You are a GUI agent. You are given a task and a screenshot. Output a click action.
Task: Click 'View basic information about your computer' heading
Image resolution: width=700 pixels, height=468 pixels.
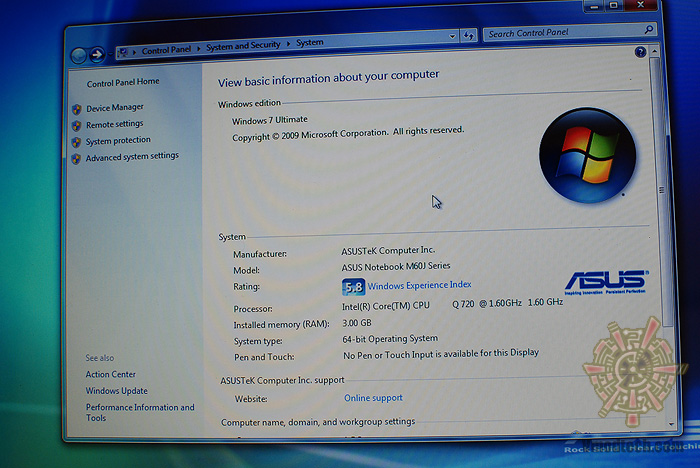329,79
